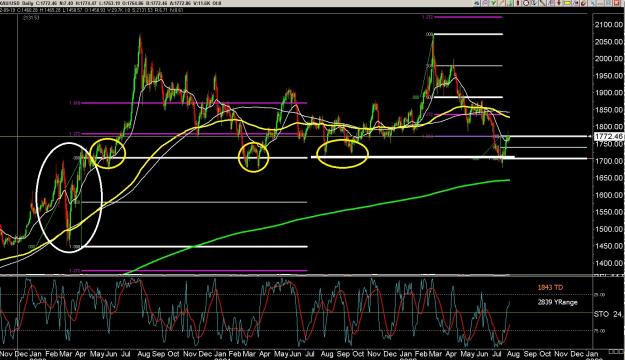The image size is (625, 360).
Task: Click the red circle toolbar icon
Action: (x=526, y=3)
